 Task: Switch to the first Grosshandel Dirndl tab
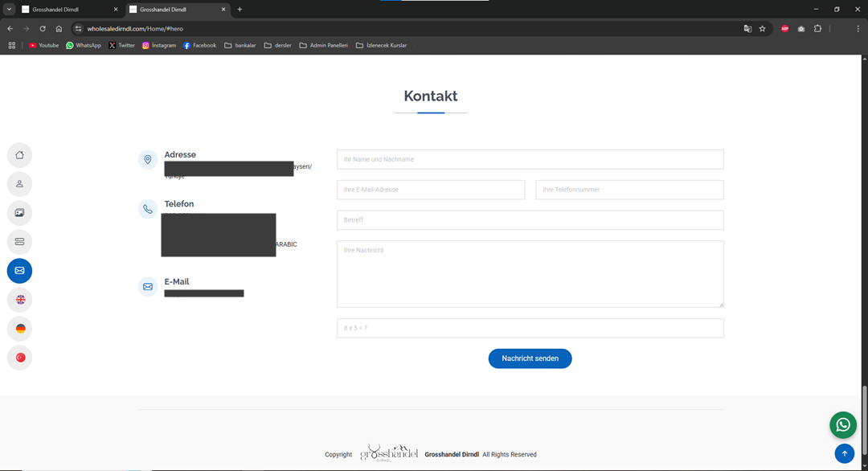[64, 10]
